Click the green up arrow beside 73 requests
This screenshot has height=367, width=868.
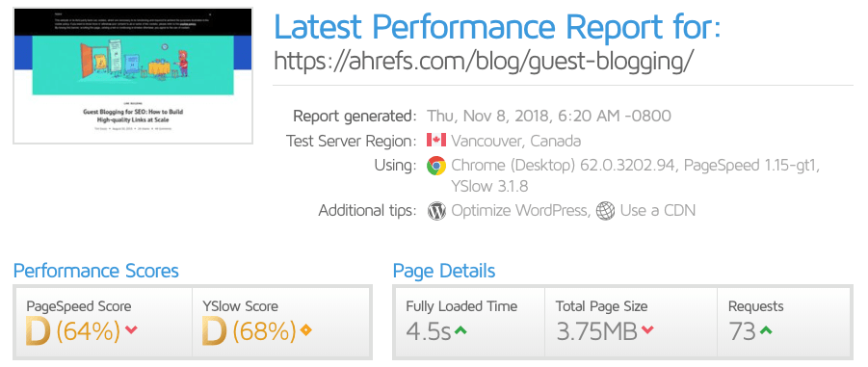point(766,331)
